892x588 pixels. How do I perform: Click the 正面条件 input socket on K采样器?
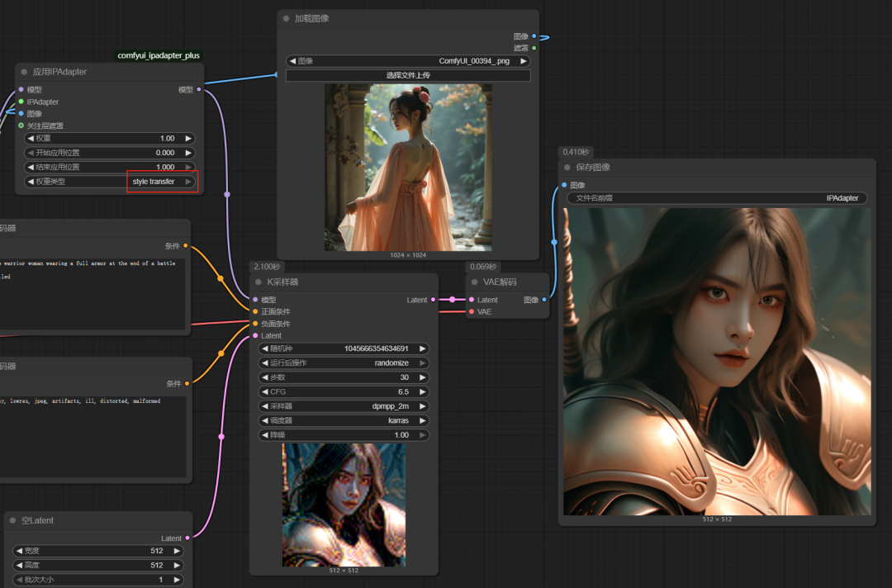click(x=255, y=311)
